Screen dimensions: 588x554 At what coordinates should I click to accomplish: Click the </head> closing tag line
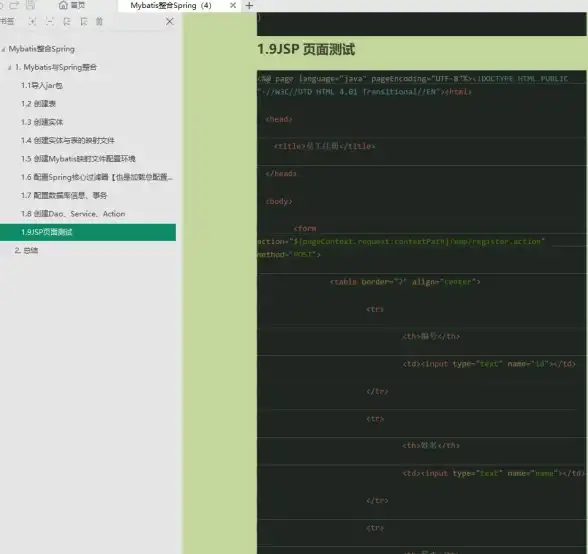[281, 174]
